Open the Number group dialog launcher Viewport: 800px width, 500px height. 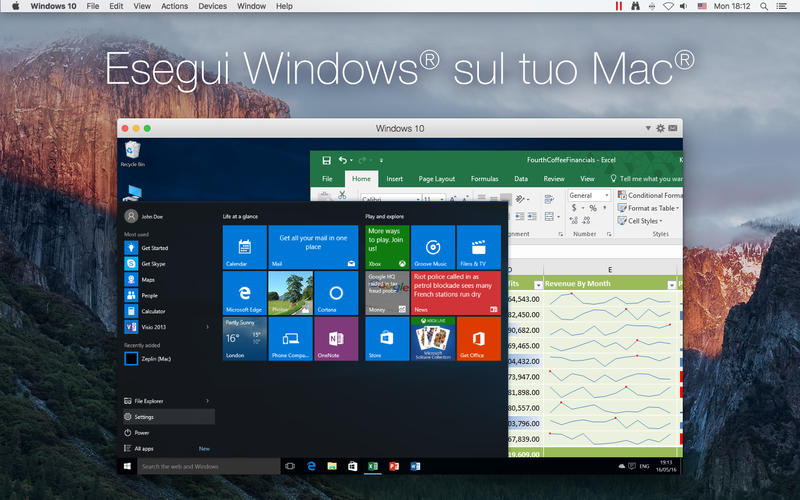coord(609,234)
